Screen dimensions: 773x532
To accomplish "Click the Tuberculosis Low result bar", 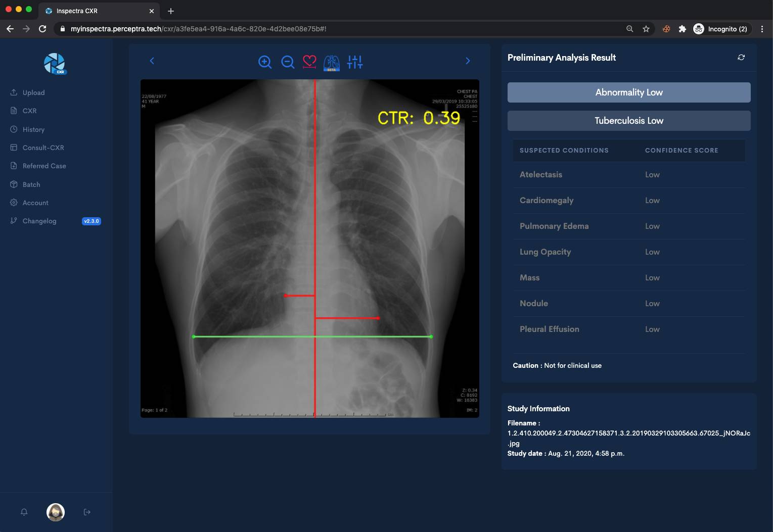I will tap(628, 121).
